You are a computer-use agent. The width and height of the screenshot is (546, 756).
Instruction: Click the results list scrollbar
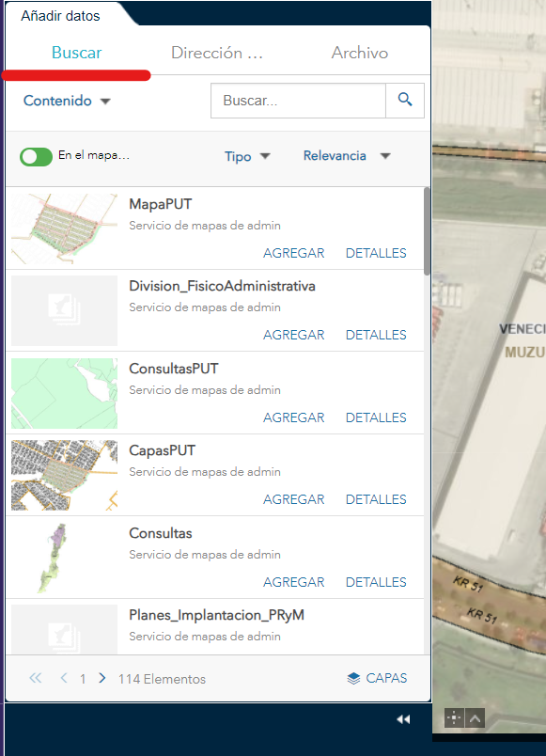point(427,231)
